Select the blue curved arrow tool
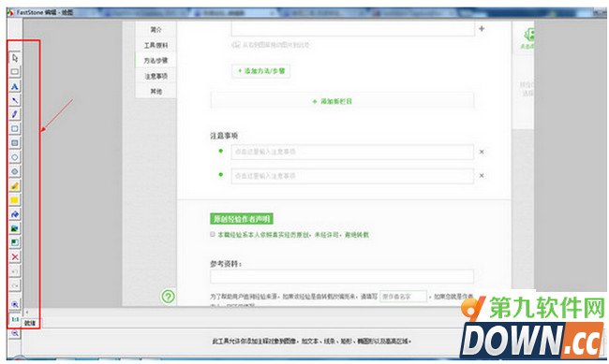Viewport: 609px width, 364px height. 15,214
